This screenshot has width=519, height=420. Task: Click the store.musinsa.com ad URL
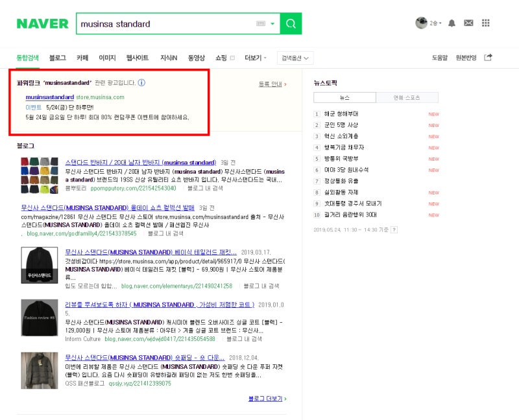101,97
